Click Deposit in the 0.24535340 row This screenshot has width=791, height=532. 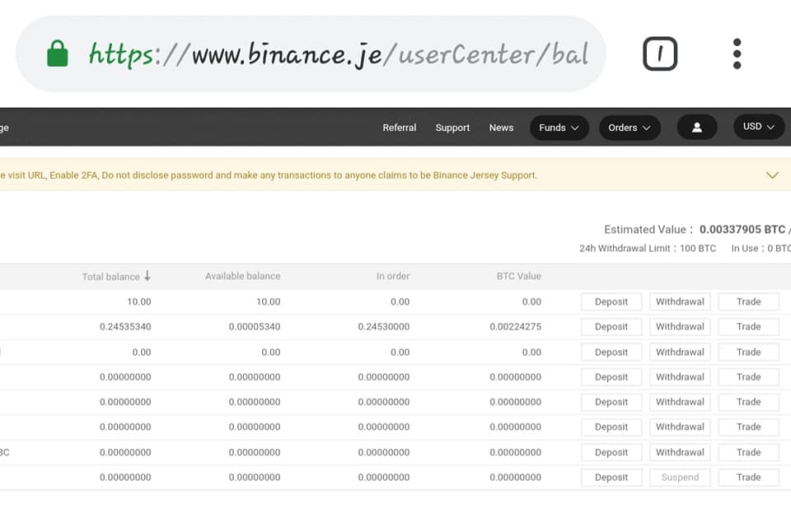click(611, 327)
